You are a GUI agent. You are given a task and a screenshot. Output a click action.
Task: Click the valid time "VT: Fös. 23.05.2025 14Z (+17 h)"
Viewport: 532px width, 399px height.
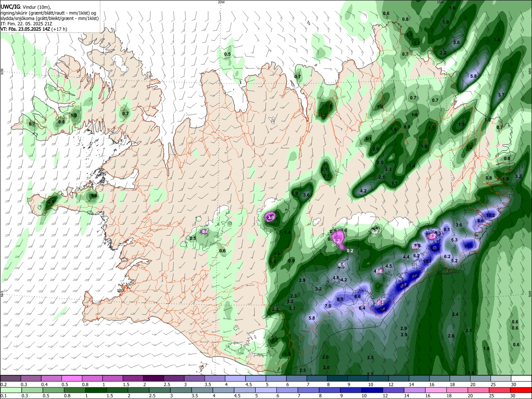pyautogui.click(x=34, y=29)
